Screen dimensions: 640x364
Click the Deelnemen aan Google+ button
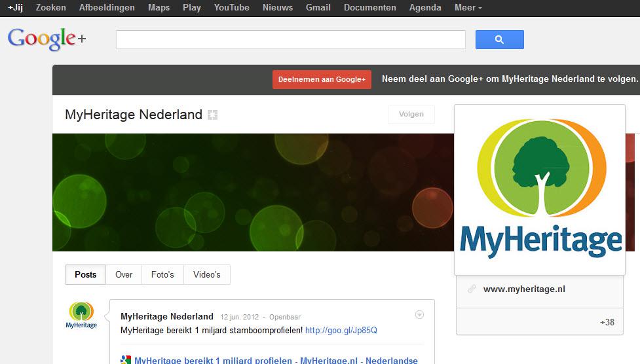322,80
